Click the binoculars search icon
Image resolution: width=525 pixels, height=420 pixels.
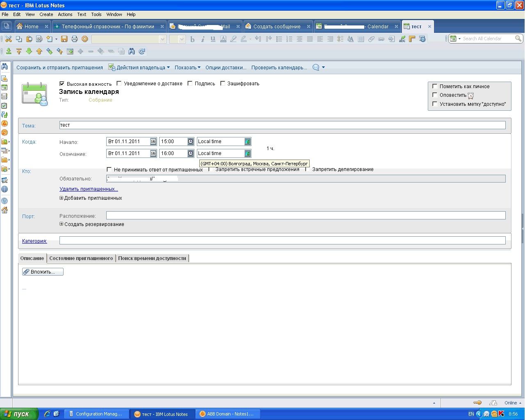[x=132, y=51]
